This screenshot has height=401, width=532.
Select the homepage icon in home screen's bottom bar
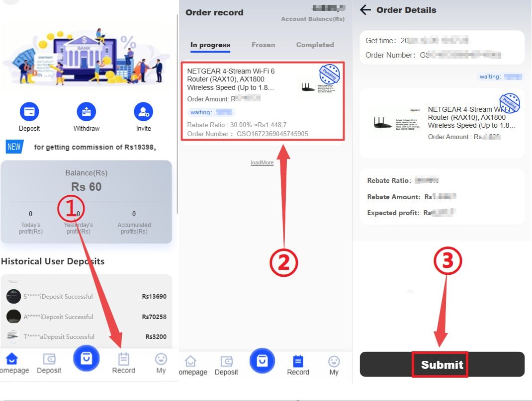click(x=12, y=359)
